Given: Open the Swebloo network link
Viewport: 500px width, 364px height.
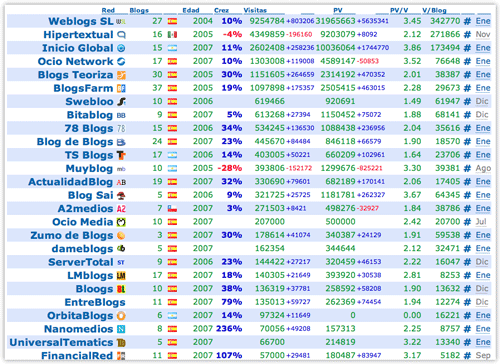Looking at the screenshot, I should [x=89, y=102].
